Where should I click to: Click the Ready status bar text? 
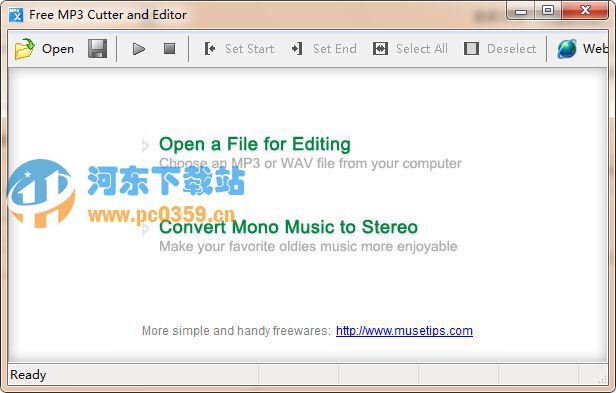click(x=28, y=375)
